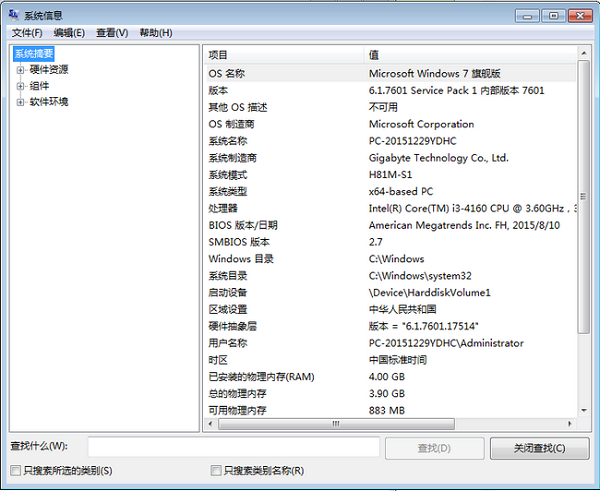The width and height of the screenshot is (600, 491).
Task: Select the SMBIOS 版本 row
Action: (391, 242)
